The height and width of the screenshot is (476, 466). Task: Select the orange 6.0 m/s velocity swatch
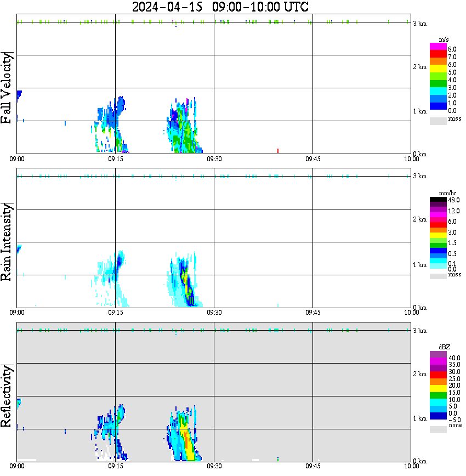pos(438,61)
